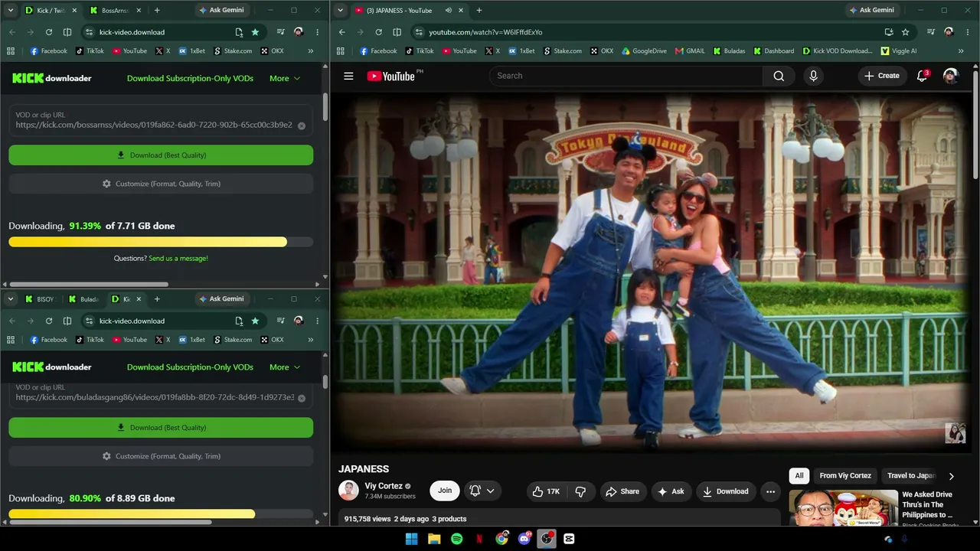Dislike the JAPANESS video
The width and height of the screenshot is (980, 551).
[580, 491]
